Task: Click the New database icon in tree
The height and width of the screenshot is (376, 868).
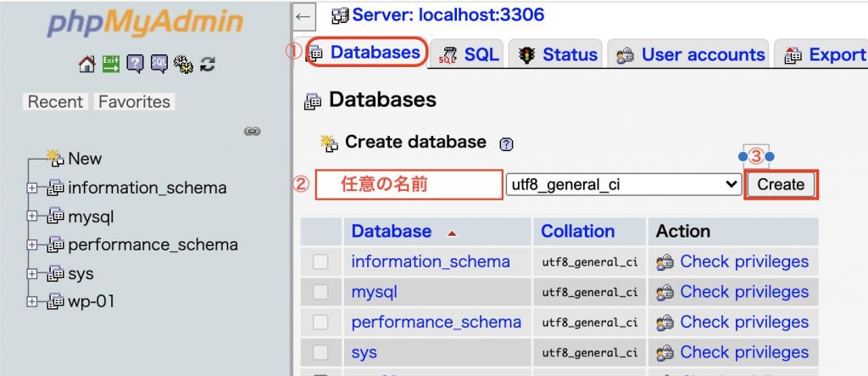Action: [55, 158]
